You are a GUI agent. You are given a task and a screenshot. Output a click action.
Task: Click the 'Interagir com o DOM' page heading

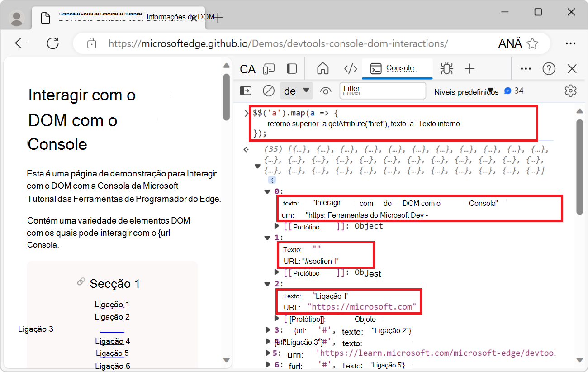click(x=82, y=119)
